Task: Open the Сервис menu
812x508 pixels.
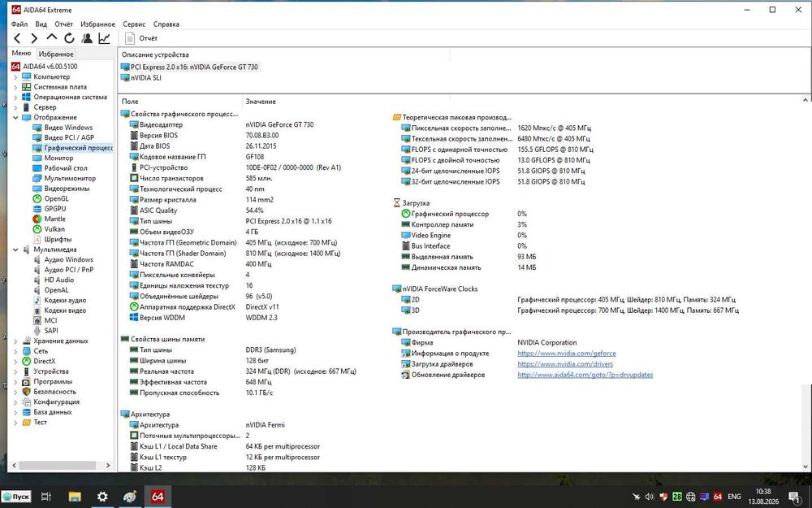Action: point(134,24)
